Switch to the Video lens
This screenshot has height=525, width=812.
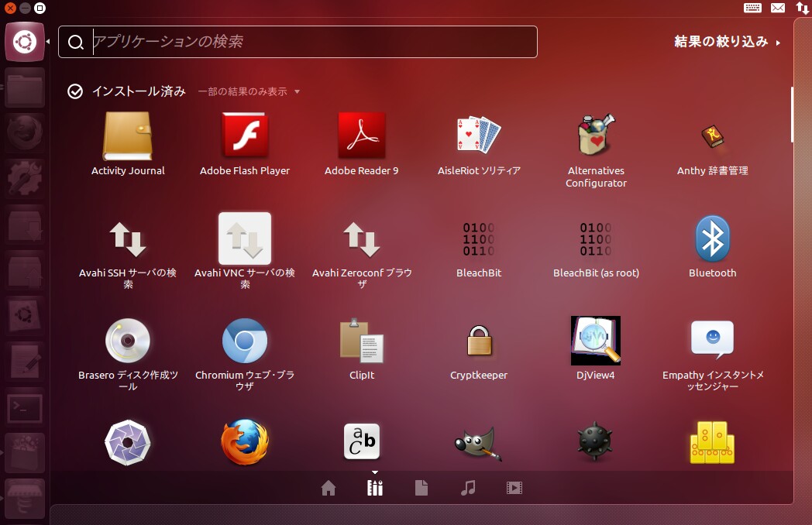[x=514, y=488]
